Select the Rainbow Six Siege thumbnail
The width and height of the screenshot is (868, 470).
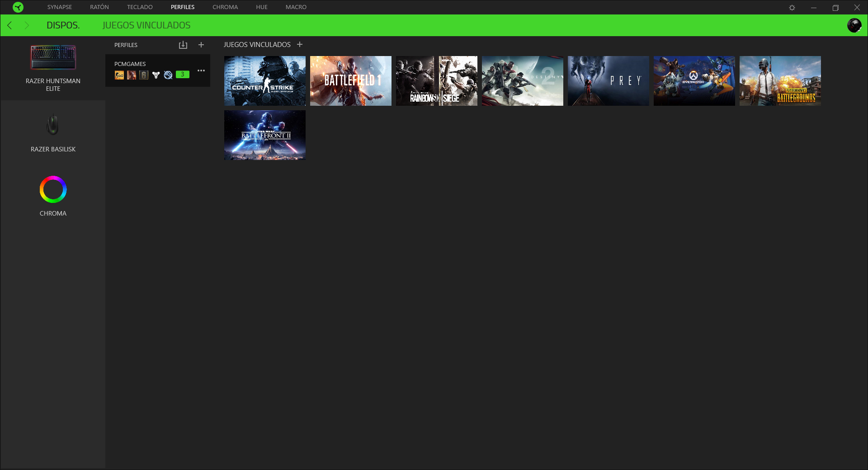[437, 81]
